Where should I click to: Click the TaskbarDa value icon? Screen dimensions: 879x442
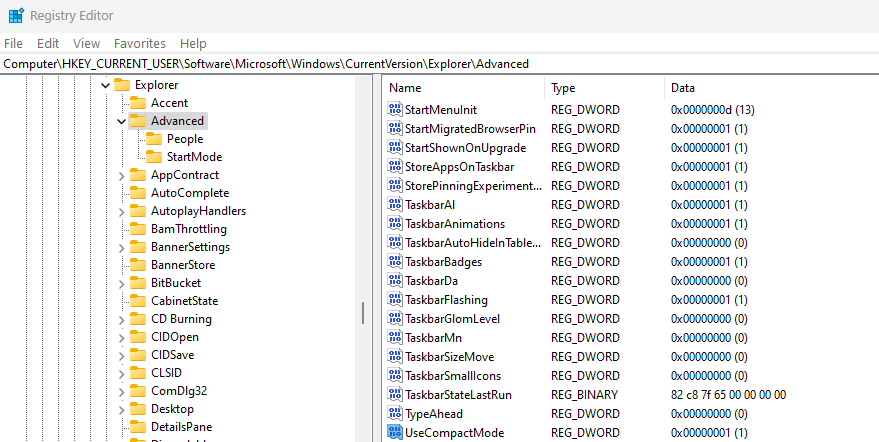tap(395, 280)
